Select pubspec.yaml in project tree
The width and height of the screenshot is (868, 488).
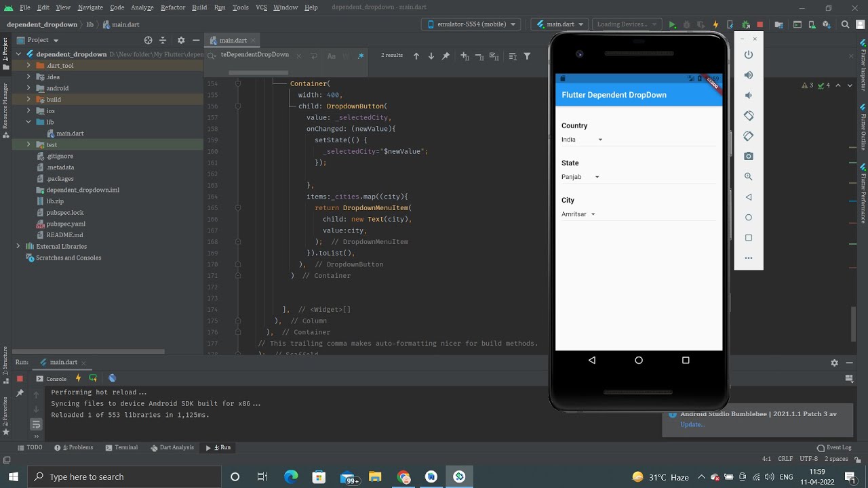66,224
